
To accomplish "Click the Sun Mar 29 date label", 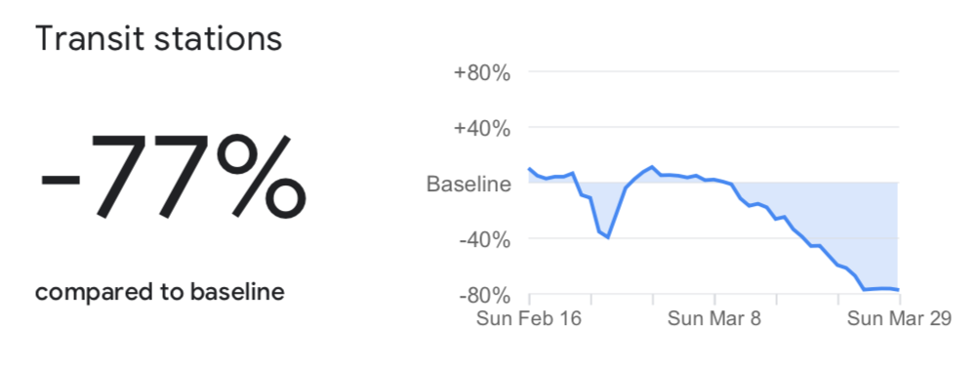I will coord(899,318).
